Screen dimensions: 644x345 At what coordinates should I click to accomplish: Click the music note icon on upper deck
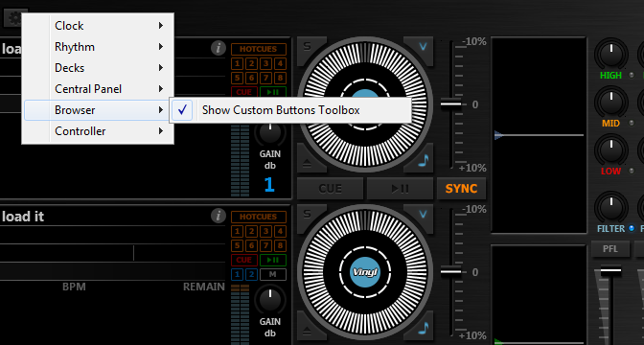[423, 160]
